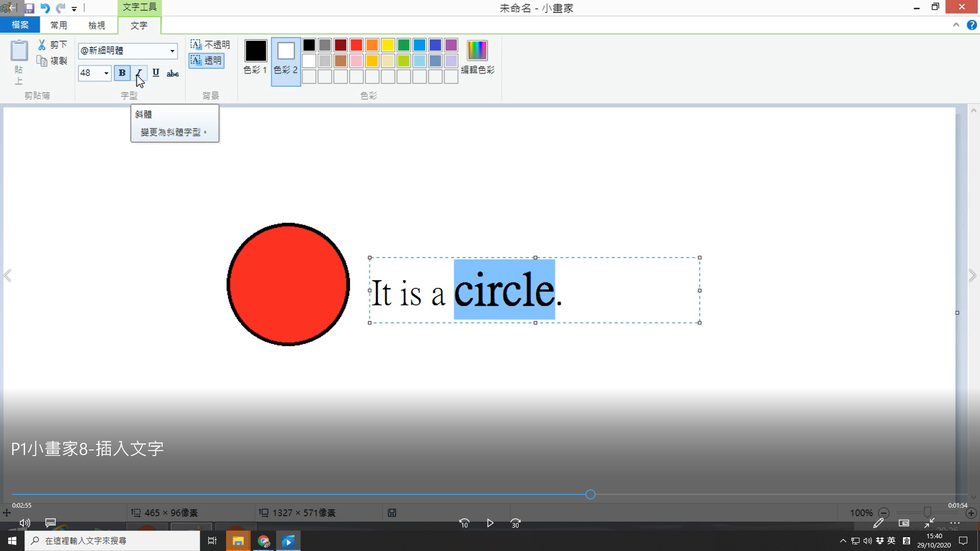Click the 剪下 cut button
The width and height of the screenshot is (980, 551).
coord(52,45)
